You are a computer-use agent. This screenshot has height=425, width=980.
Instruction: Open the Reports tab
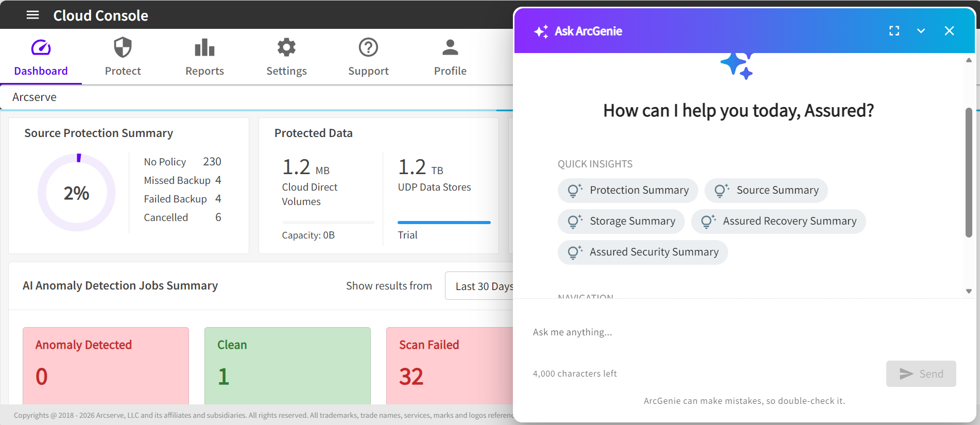[x=204, y=57]
